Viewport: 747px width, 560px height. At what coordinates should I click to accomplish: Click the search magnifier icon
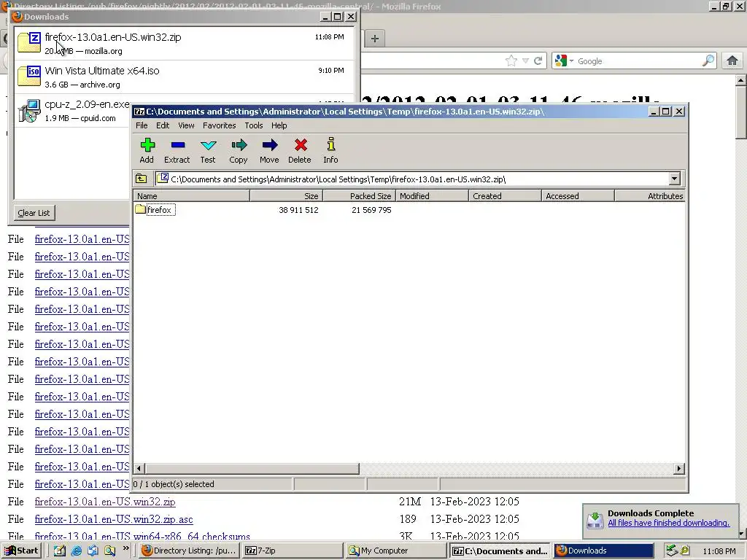(x=708, y=61)
